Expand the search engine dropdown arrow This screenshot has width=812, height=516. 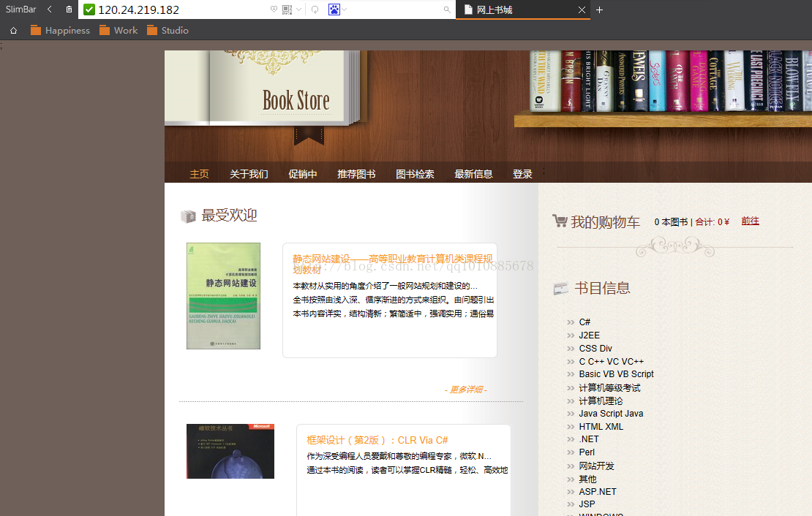tap(345, 10)
